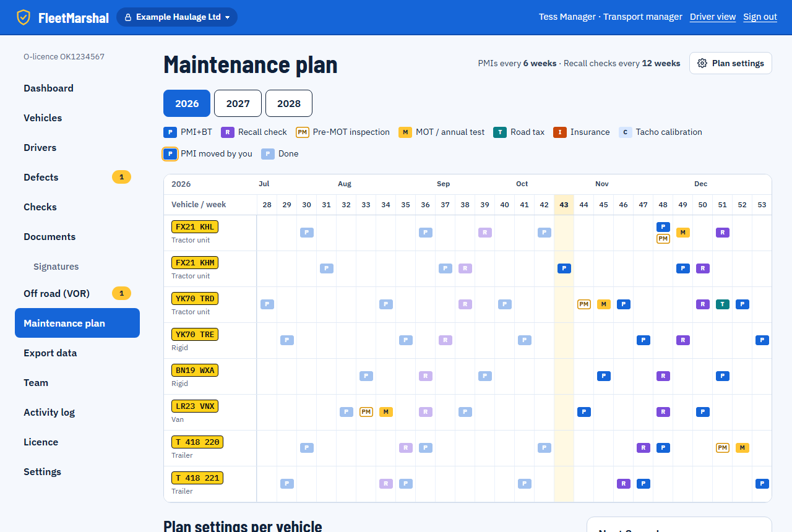Viewport: 792px width, 532px height.
Task: Click the week 43 column header
Action: [x=564, y=205]
